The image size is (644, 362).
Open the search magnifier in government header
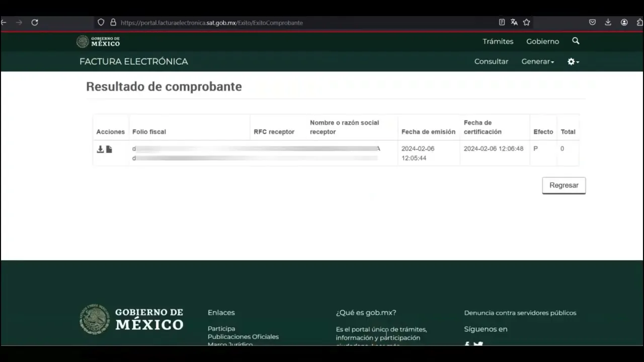coord(576,41)
